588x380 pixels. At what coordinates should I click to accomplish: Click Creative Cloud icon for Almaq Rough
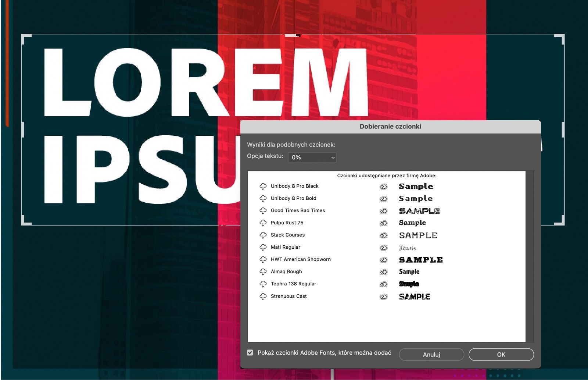pyautogui.click(x=383, y=272)
